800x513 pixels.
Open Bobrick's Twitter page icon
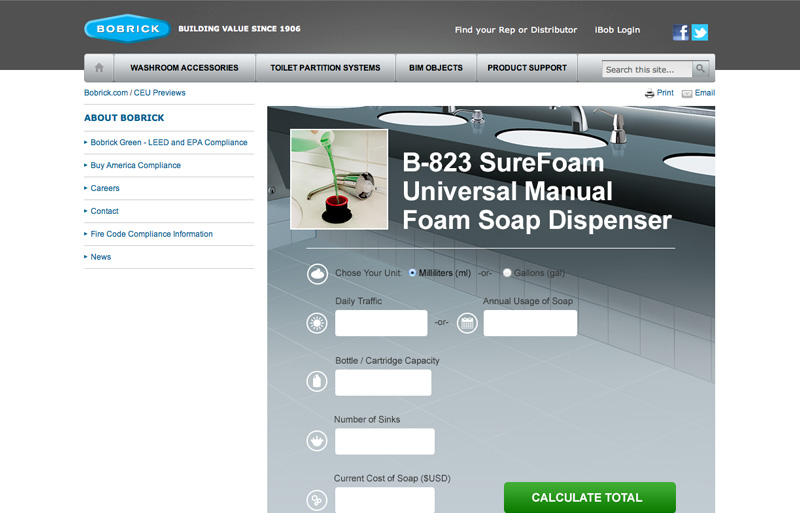[x=700, y=32]
